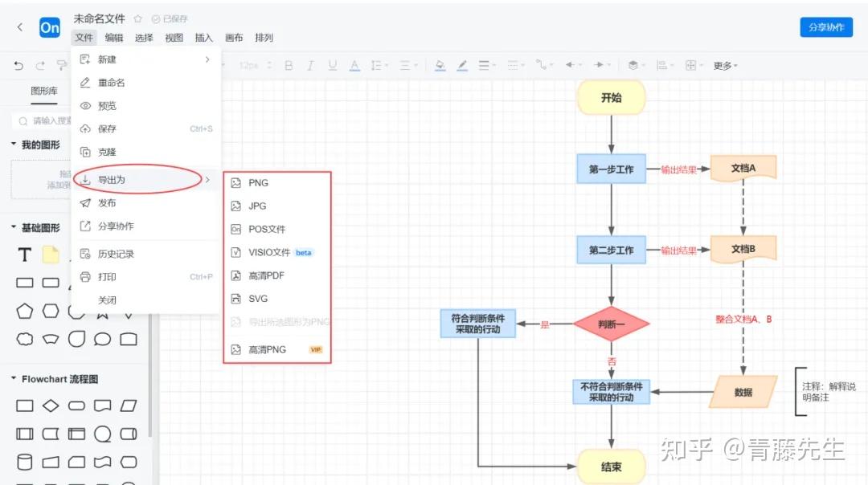Expand 新建 submenu in file menu
The height and width of the screenshot is (485, 868).
click(x=146, y=59)
